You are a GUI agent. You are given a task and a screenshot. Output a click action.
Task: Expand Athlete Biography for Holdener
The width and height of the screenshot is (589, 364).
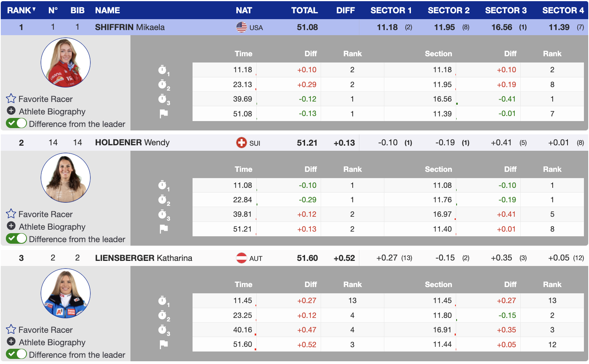pos(11,226)
